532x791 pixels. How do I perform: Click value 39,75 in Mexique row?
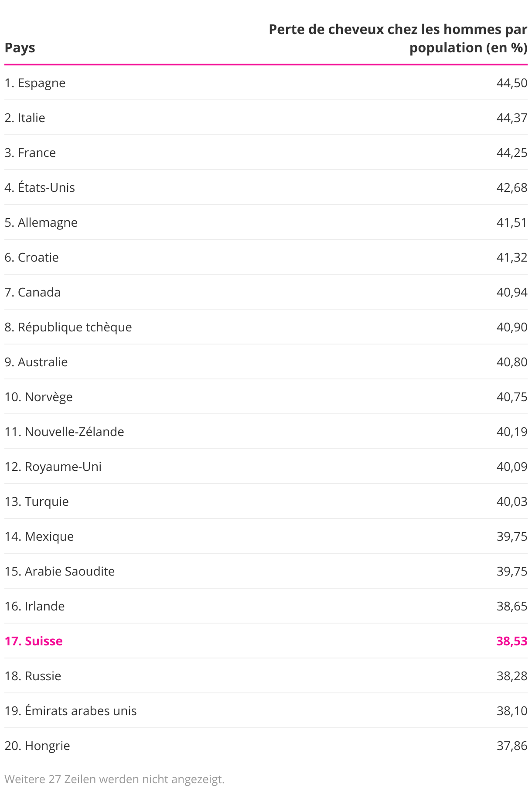tap(512, 536)
